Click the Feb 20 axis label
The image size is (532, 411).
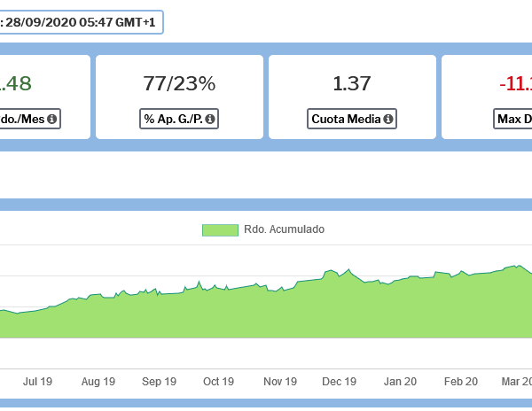point(461,382)
